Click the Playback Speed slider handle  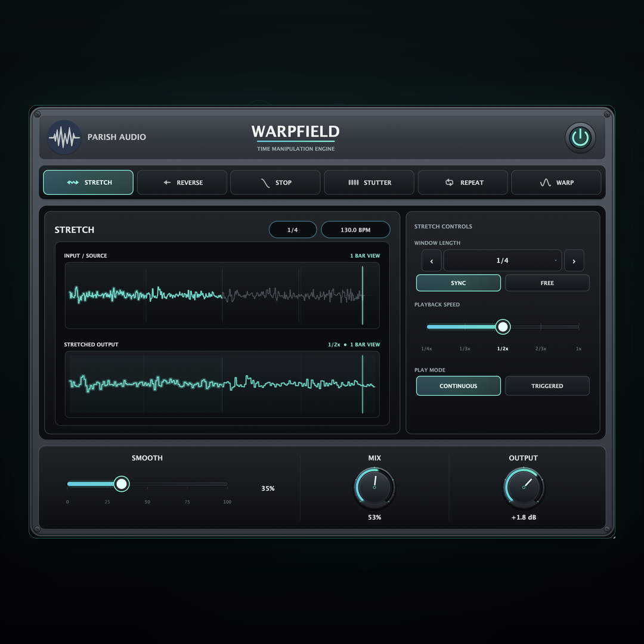click(503, 327)
